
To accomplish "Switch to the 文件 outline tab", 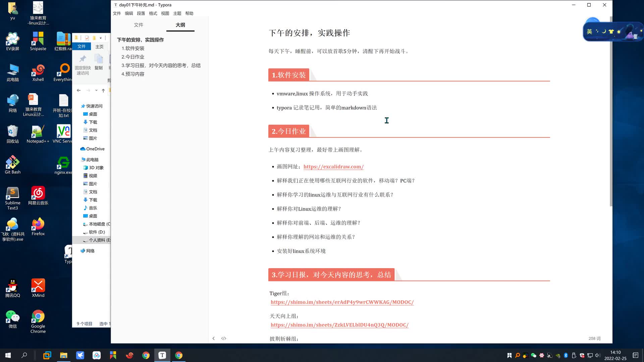I will [139, 24].
